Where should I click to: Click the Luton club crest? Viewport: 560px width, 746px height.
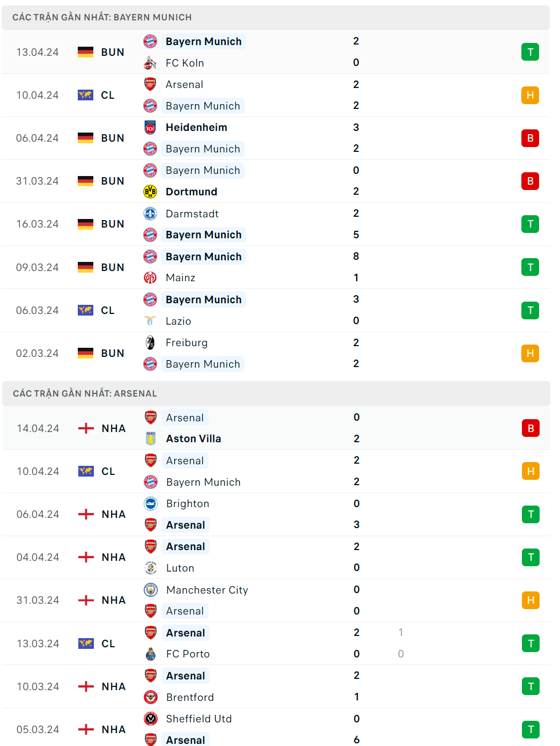151,568
